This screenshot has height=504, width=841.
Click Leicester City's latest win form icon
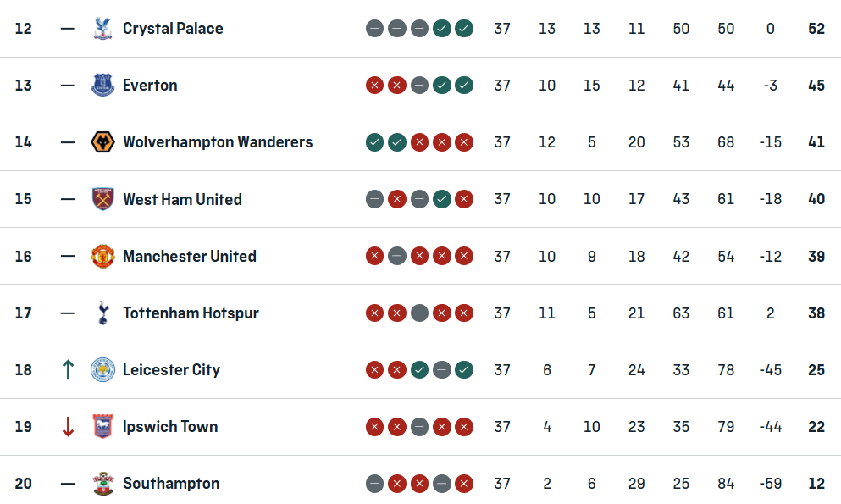[x=464, y=369]
